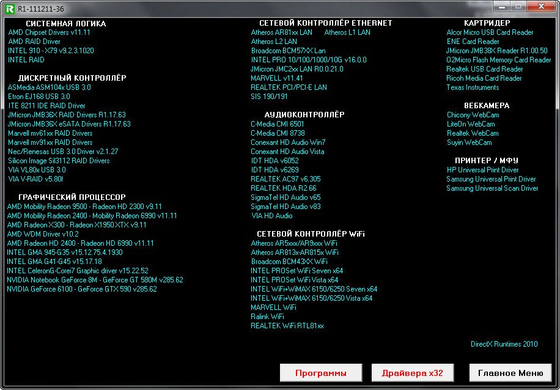Choose Etron EJ168 USB 3.0

click(x=39, y=96)
